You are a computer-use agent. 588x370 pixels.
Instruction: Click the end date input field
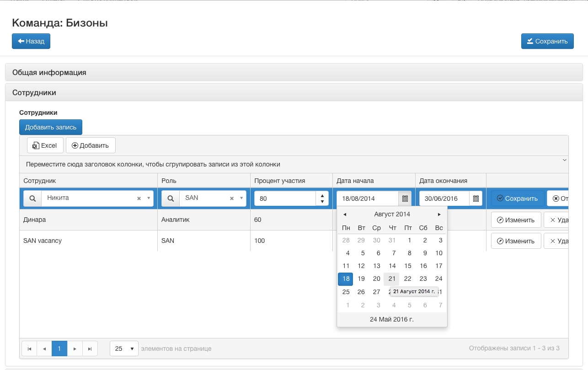[444, 198]
